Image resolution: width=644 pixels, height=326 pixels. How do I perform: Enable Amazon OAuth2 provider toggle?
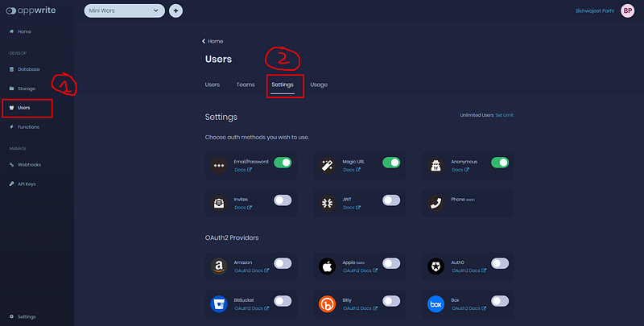(283, 263)
